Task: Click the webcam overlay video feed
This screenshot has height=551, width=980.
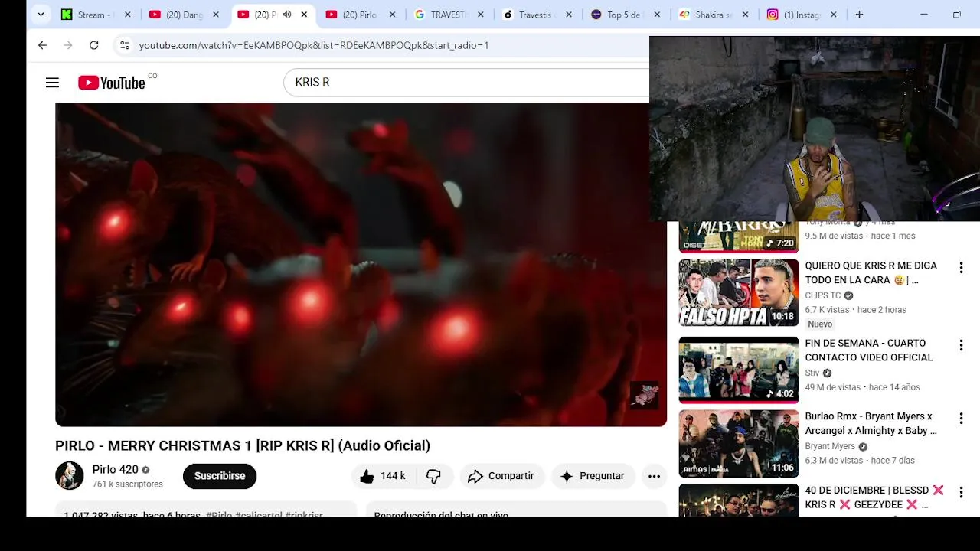Action: (x=815, y=129)
